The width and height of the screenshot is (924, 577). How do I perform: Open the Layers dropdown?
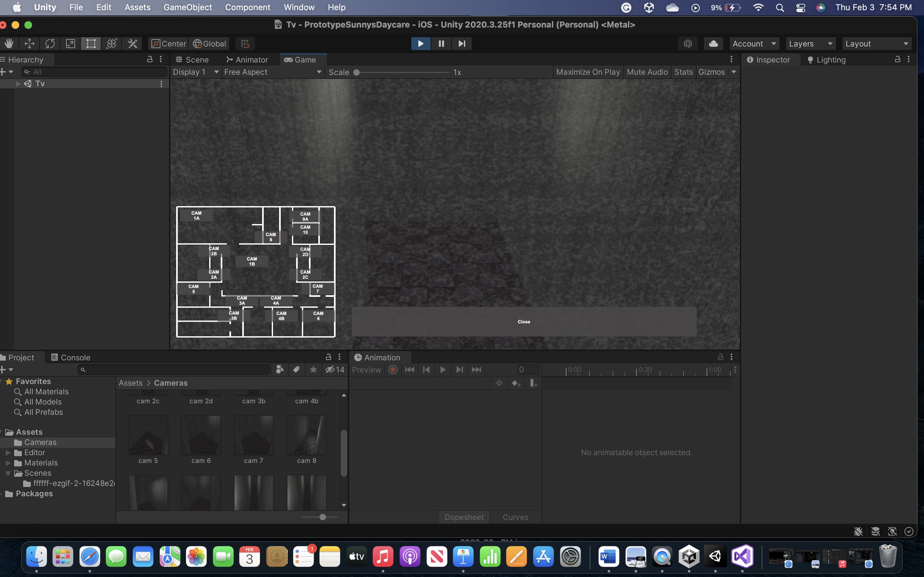pyautogui.click(x=810, y=44)
